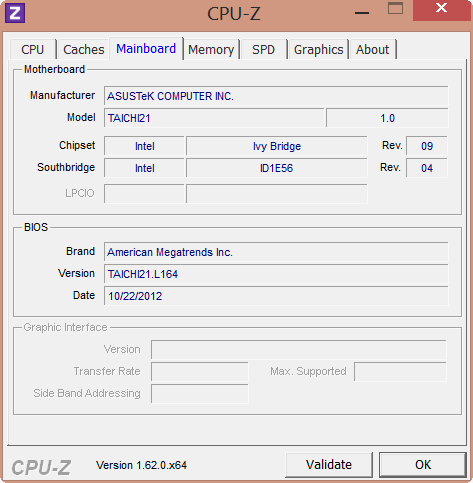Viewport: 473px width, 483px height.
Task: Confirm with the OK button
Action: point(423,464)
